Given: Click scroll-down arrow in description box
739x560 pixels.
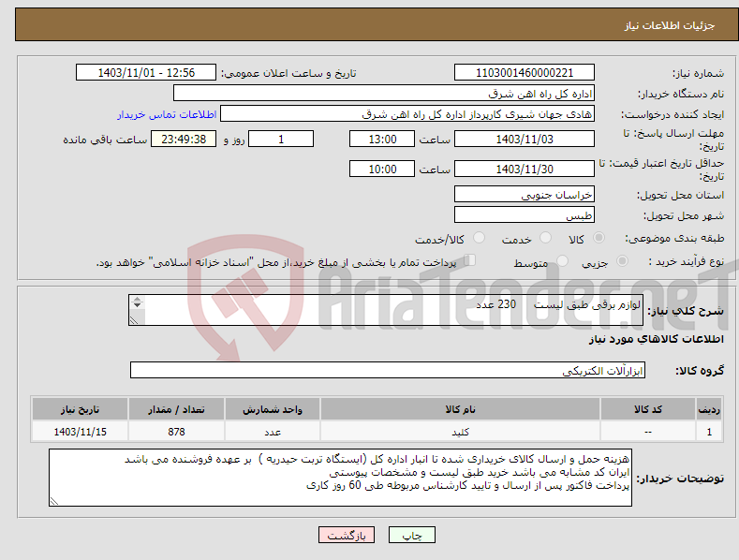Looking at the screenshot, I should pos(137,305).
